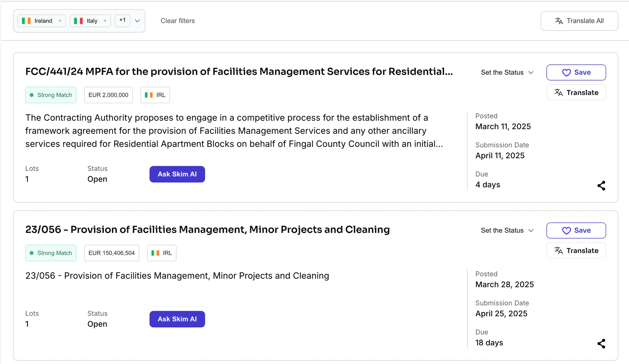This screenshot has height=364, width=629.
Task: Remove the Italy filter chip
Action: (105, 21)
